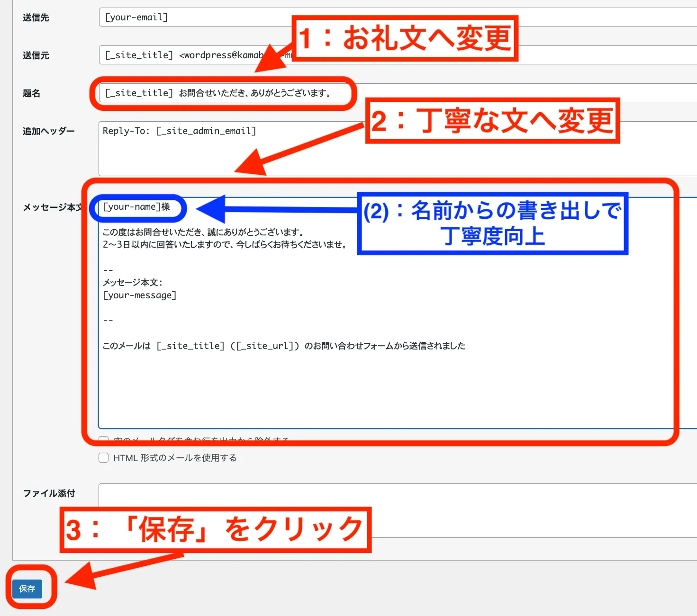Click the 送信元 field label

coord(36,55)
